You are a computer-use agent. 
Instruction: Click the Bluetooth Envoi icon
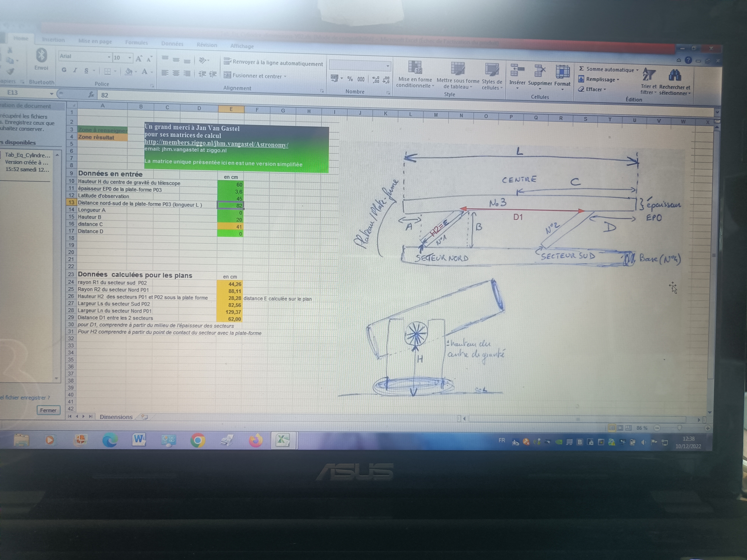[41, 56]
